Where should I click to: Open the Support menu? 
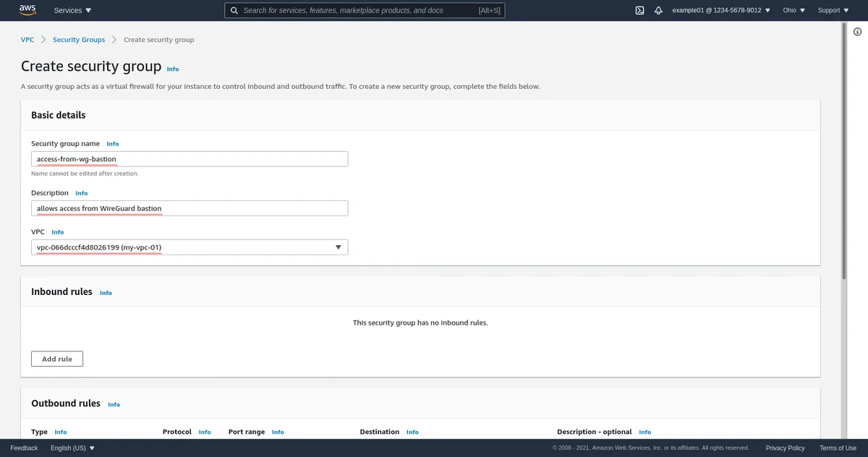coord(832,10)
